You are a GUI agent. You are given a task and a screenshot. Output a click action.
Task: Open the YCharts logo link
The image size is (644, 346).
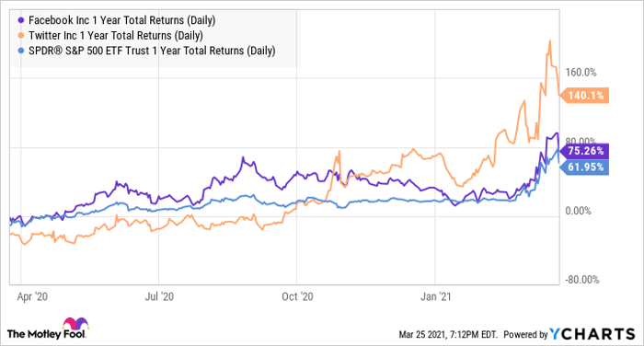pos(592,334)
